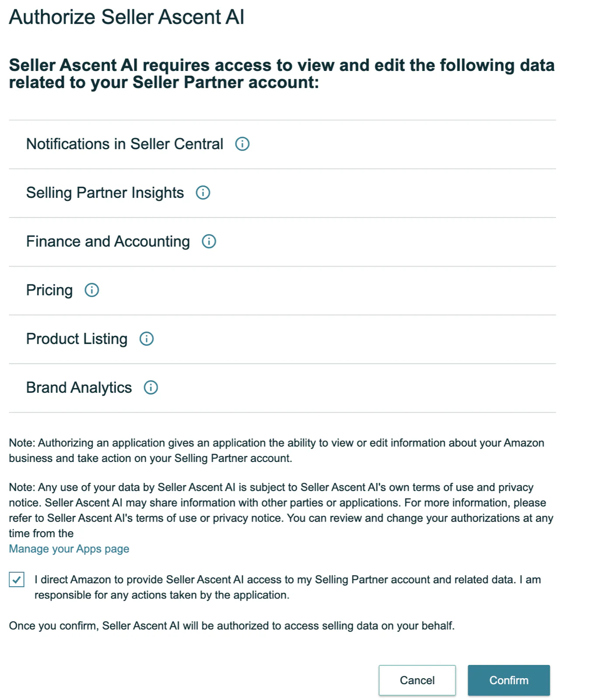
Task: Expand the Selling Partner Insights row
Action: click(x=105, y=192)
